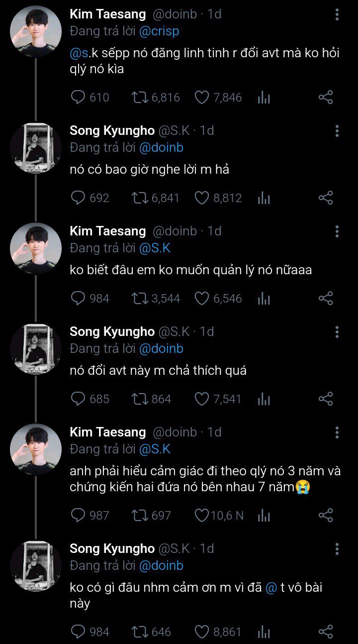Share the tweet with 3,544 retweets
358x644 pixels.
click(x=325, y=298)
